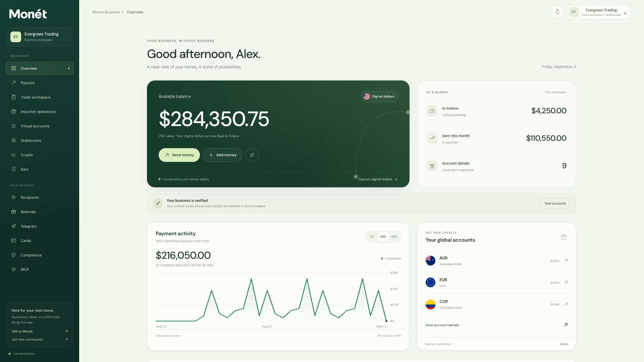Click the MCP code icon
Screen dimensions: 644x362
coord(13,269)
